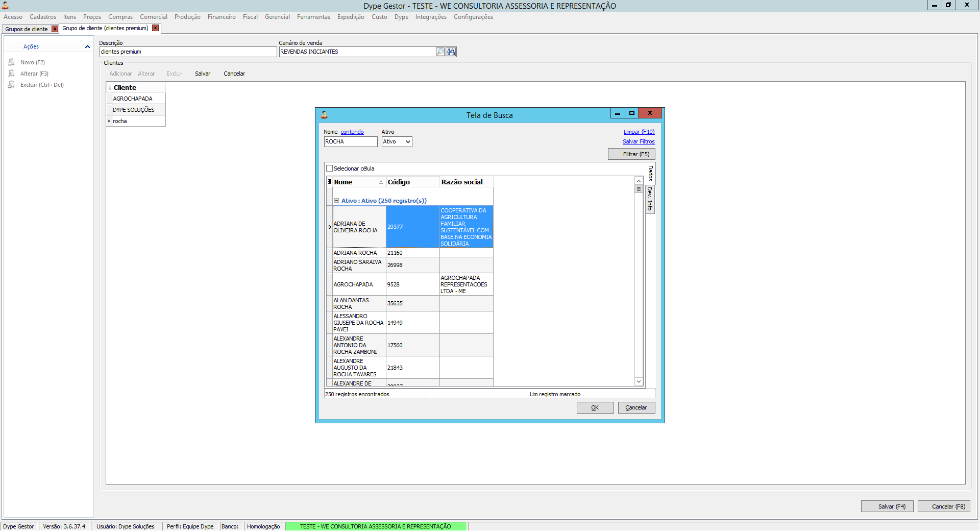980x531 pixels.
Task: Click Salvar in the Clientes toolbar
Action: 203,74
